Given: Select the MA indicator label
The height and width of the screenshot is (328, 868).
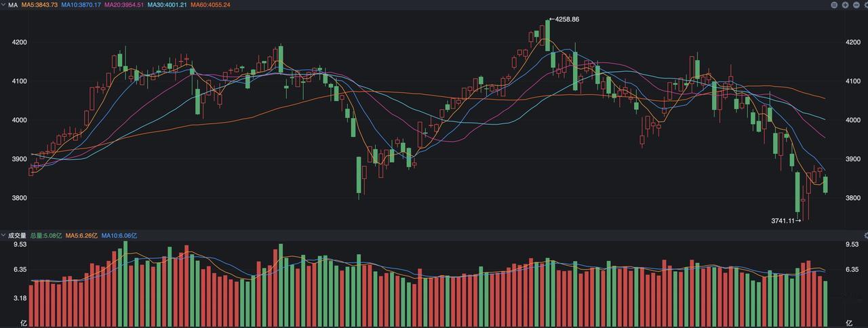Looking at the screenshot, I should coord(12,5).
